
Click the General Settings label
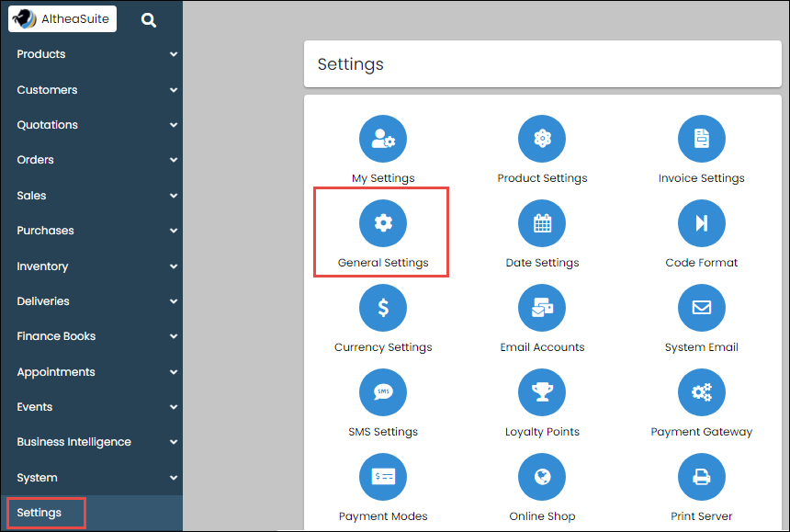(x=383, y=263)
